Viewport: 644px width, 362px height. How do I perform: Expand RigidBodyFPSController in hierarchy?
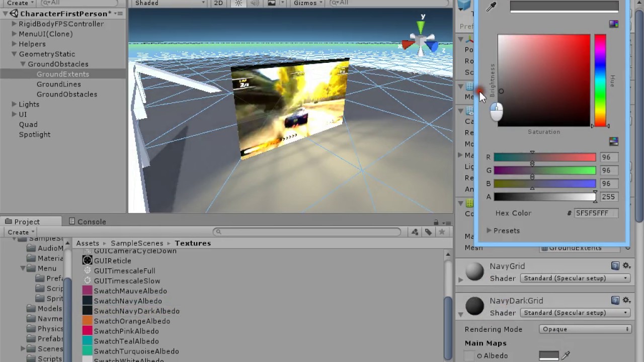[14, 24]
